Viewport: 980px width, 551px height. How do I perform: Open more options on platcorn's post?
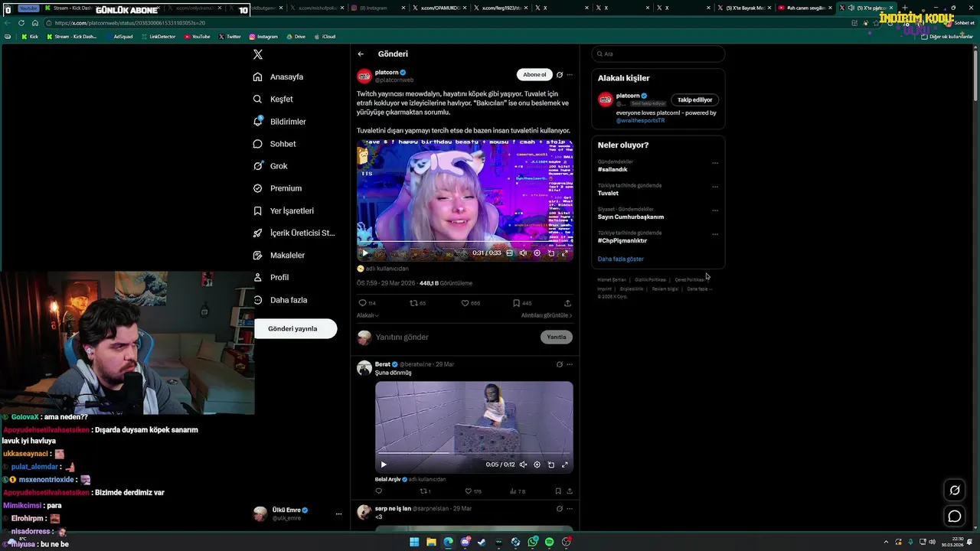tap(570, 75)
